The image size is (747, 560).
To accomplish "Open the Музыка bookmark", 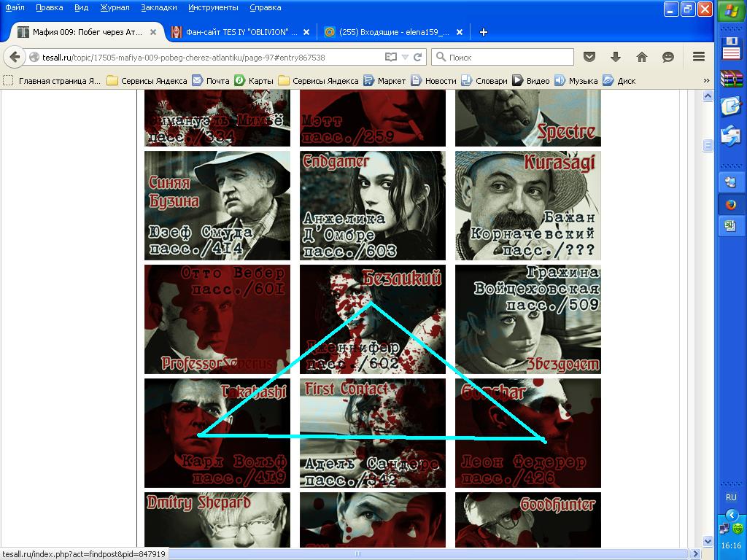I will pyautogui.click(x=576, y=80).
